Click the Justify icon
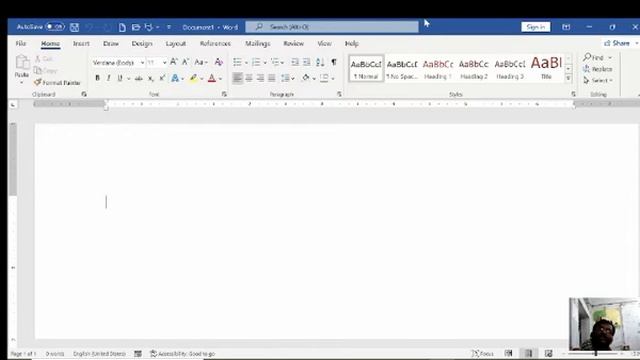 271,78
